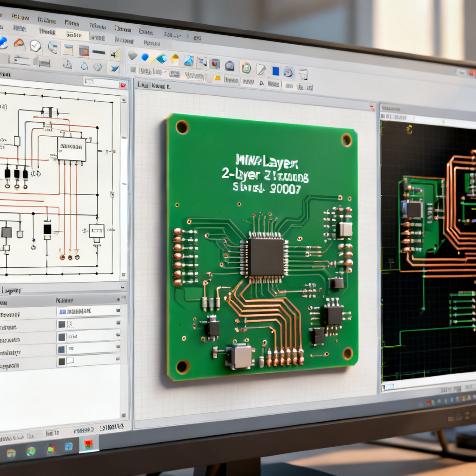
Task: Open the first layer row dropdown arrow
Action: pyautogui.click(x=118, y=310)
